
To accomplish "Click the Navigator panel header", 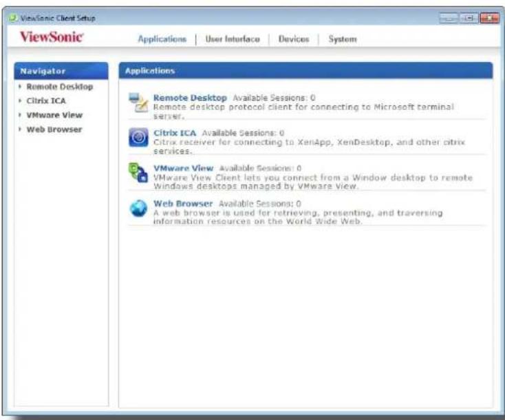I will [x=61, y=71].
